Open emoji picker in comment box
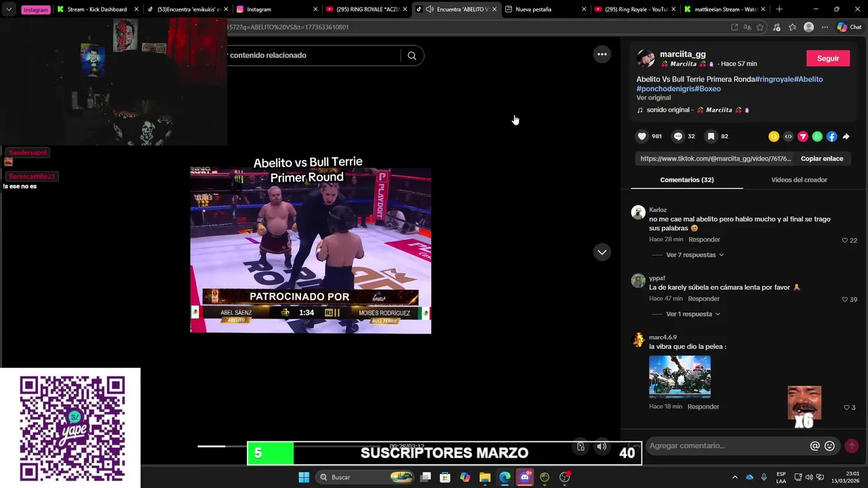868x488 pixels. (x=829, y=446)
